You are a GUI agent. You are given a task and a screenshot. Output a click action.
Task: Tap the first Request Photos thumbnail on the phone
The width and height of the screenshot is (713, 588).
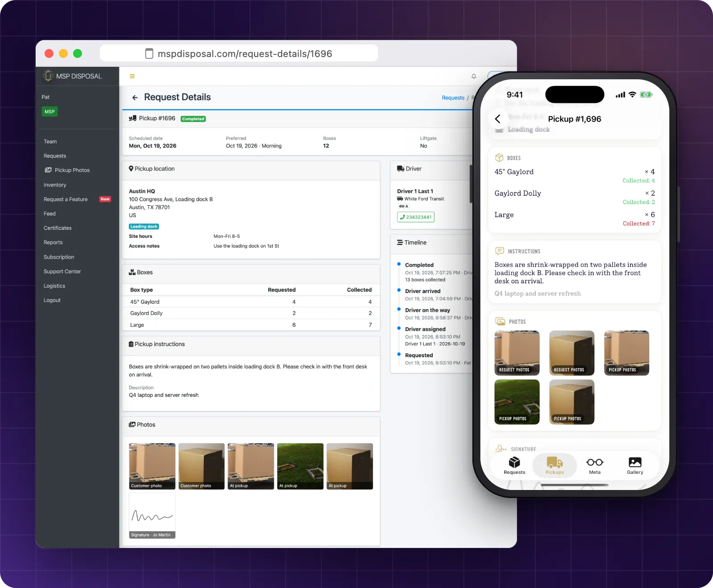pos(517,353)
